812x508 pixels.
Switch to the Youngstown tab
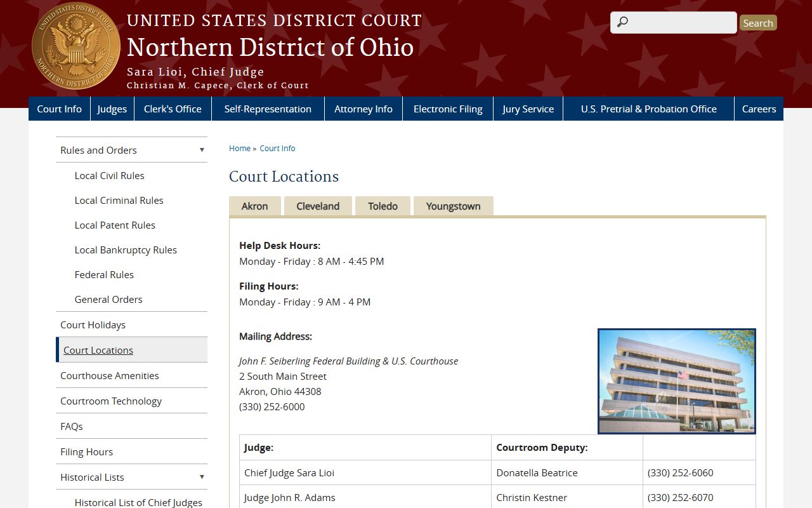pyautogui.click(x=454, y=206)
